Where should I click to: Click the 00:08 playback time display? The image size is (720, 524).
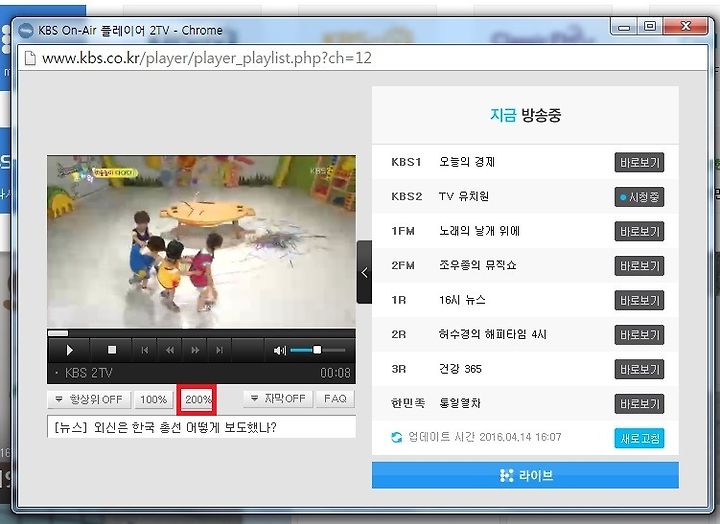(x=335, y=373)
